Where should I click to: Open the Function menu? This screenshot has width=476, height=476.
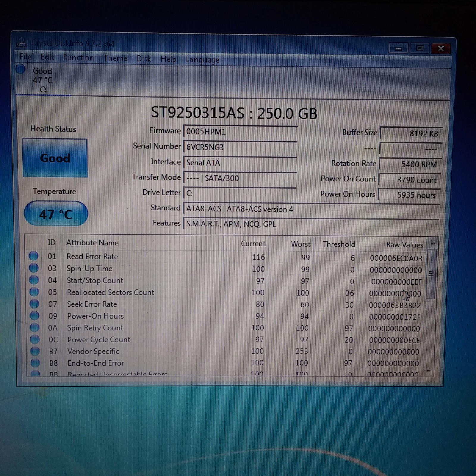coord(78,57)
